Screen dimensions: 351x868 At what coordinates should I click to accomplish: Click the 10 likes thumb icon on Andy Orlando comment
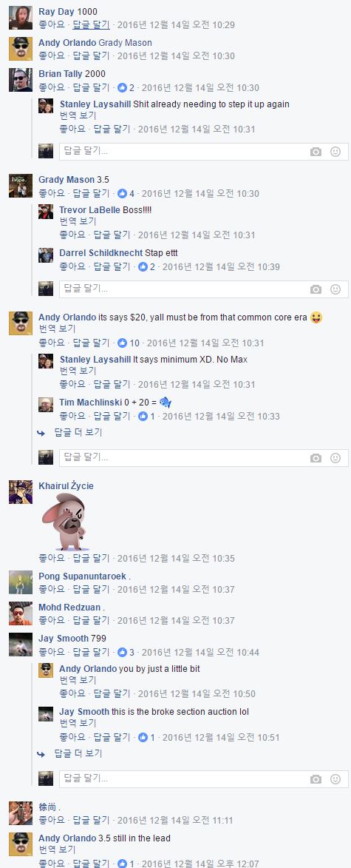click(122, 343)
